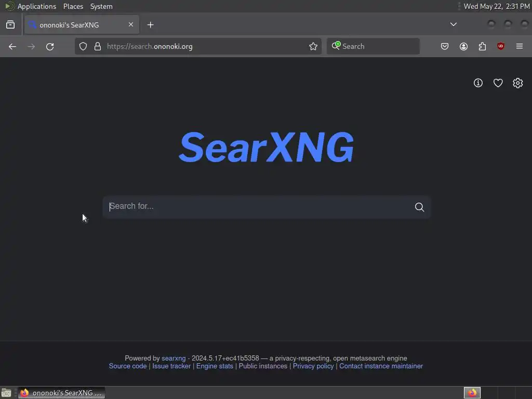Open the uBlock Origin extension icon
The image size is (532, 399).
click(x=500, y=46)
